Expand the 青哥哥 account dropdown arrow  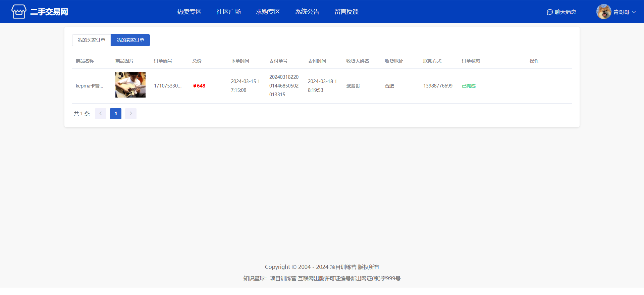634,12
